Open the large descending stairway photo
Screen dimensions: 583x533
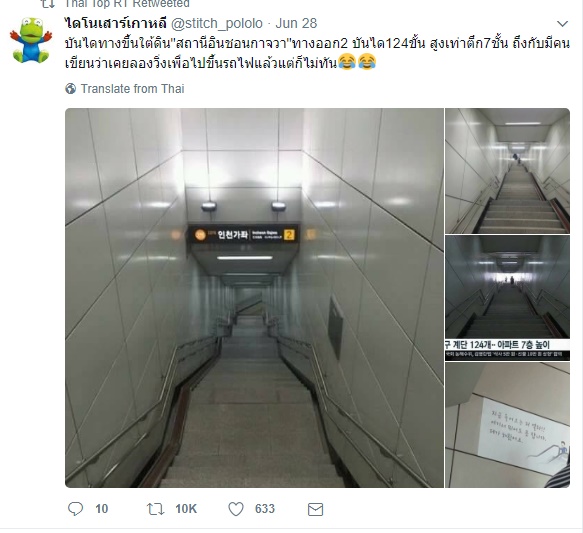tap(254, 298)
